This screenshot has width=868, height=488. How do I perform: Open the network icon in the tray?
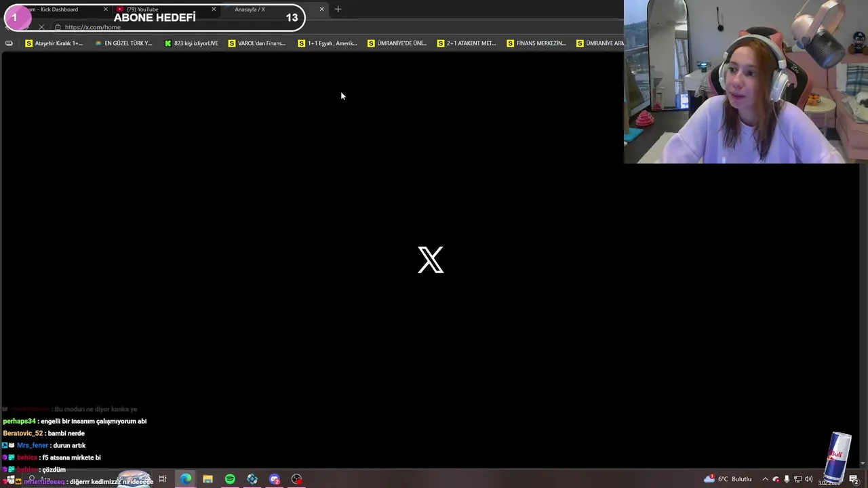797,479
